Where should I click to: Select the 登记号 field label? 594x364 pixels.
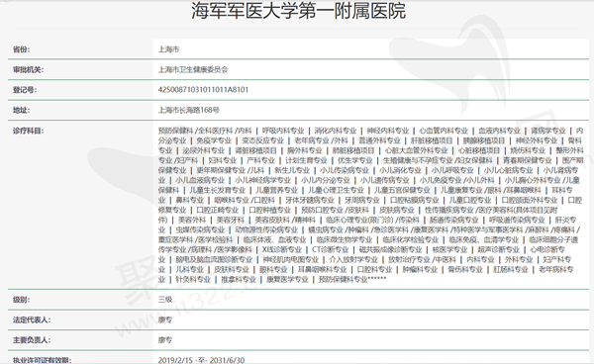(x=25, y=90)
